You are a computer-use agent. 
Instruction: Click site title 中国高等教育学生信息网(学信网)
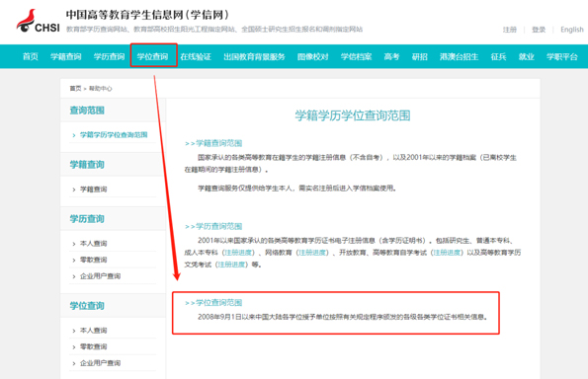tap(147, 15)
